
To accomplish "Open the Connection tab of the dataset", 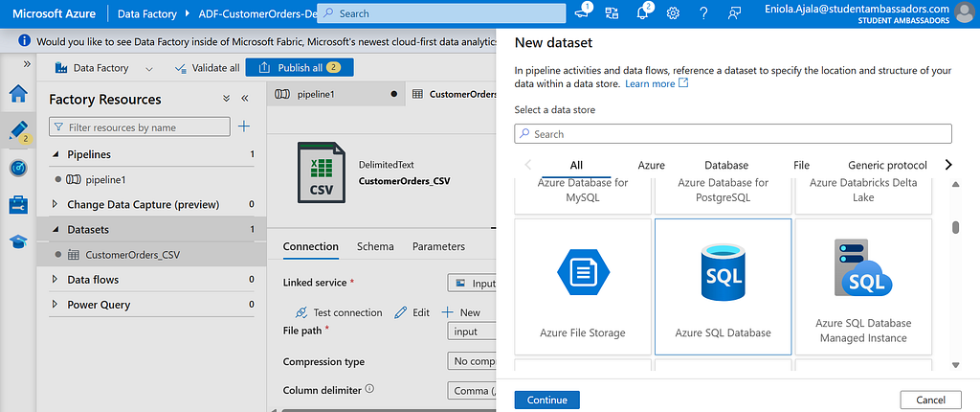I will tap(311, 246).
